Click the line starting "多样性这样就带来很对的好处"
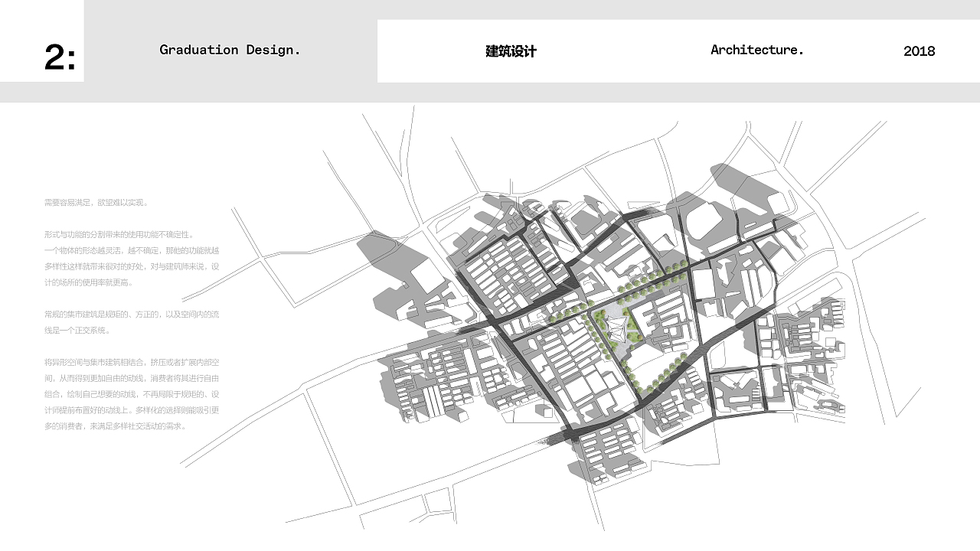980x551 pixels. pyautogui.click(x=132, y=266)
